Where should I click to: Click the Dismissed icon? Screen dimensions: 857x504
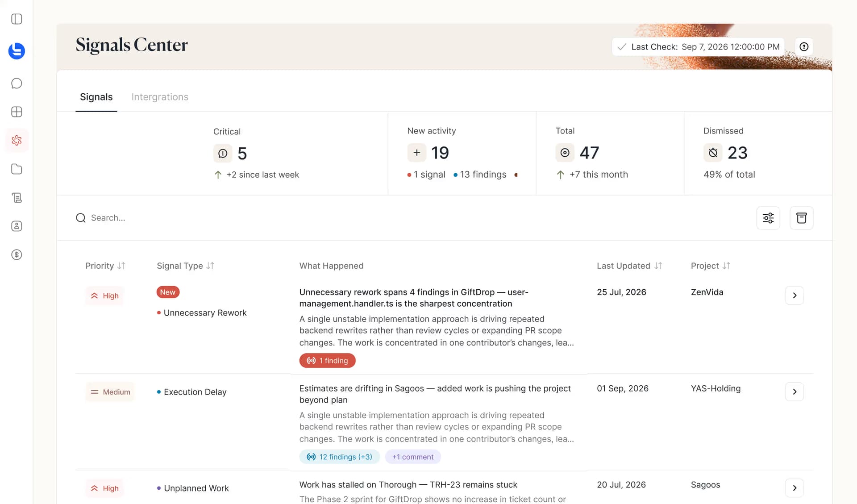[x=713, y=153]
